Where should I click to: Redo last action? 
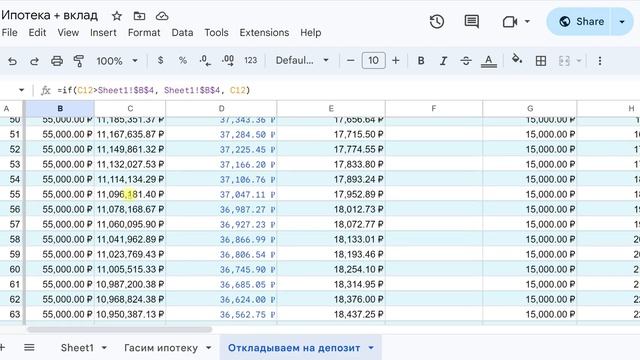(34, 61)
